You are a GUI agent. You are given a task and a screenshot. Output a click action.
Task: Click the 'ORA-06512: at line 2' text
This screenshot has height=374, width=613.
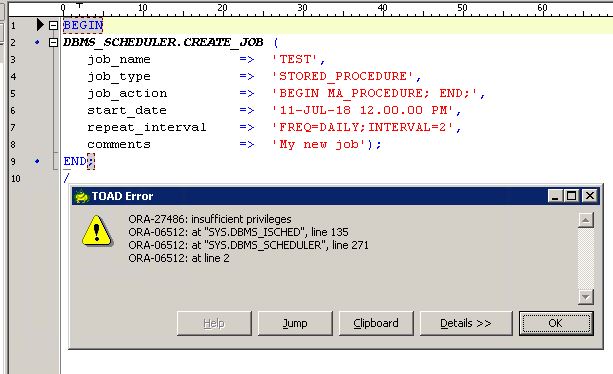(179, 258)
